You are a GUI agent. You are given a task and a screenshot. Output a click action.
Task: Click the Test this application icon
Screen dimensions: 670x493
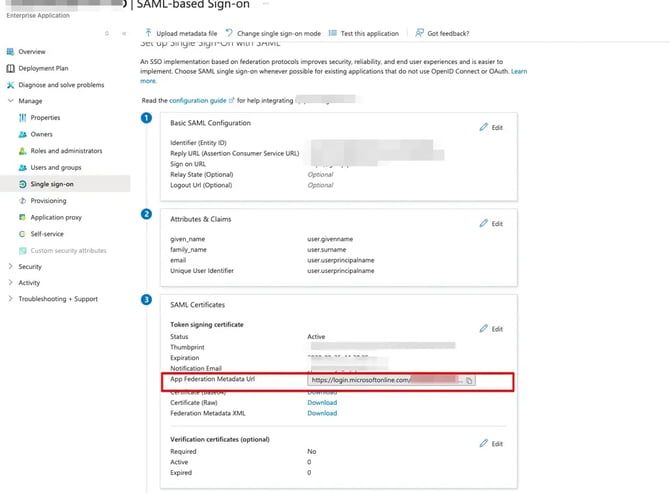tap(332, 33)
